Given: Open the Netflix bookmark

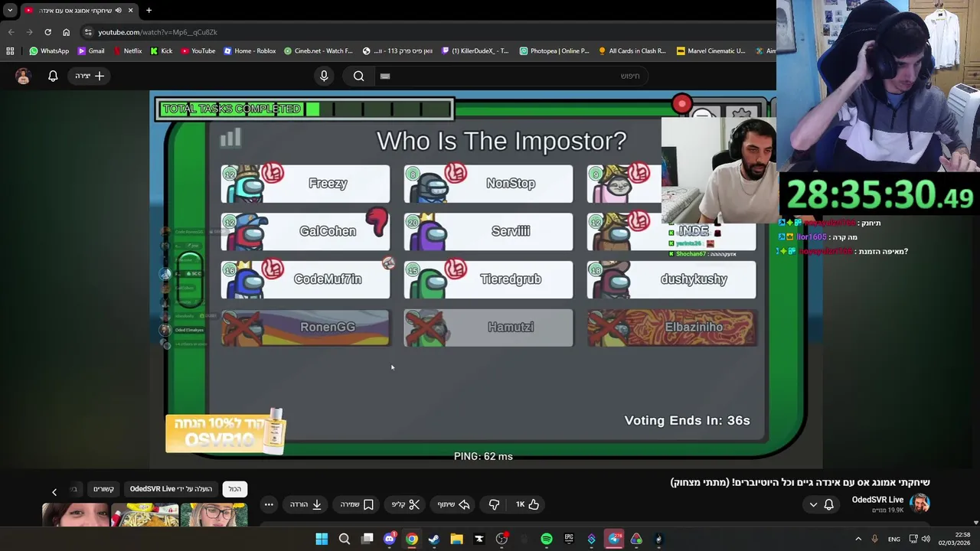Looking at the screenshot, I should click(127, 51).
